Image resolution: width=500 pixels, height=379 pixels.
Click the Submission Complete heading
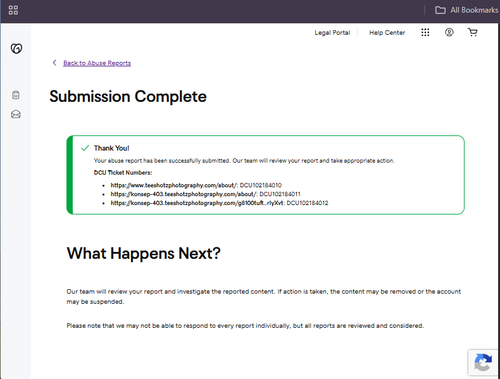(128, 97)
